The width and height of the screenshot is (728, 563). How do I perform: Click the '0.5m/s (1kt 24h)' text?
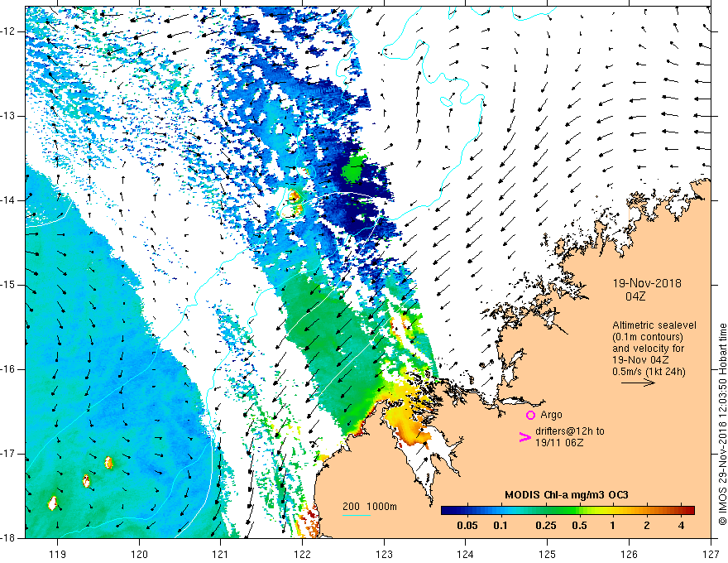649,371
